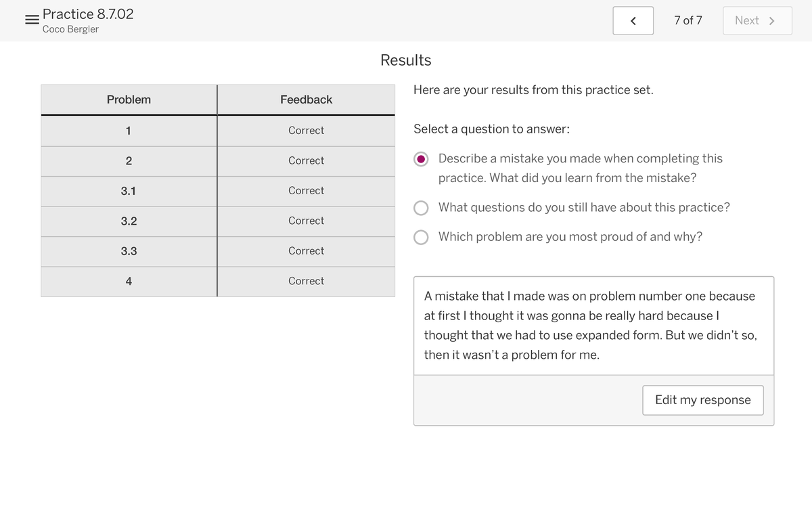Click the Problem column header
812x532 pixels.
coord(129,99)
